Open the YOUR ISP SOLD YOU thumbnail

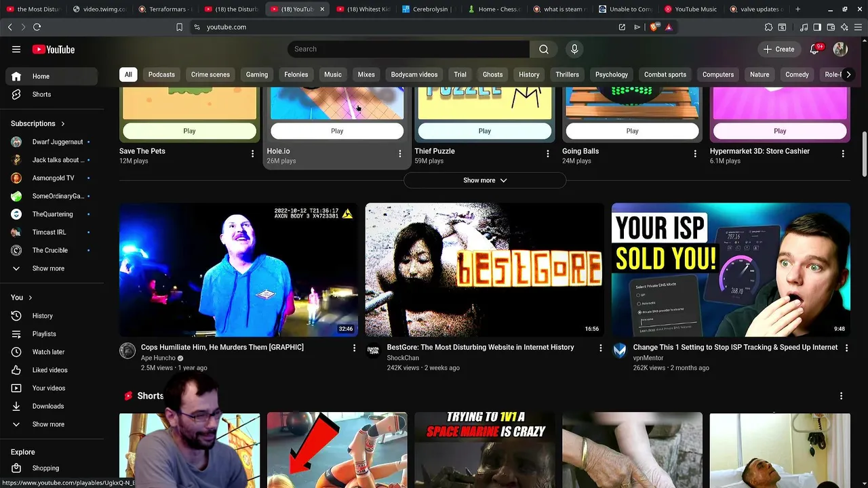click(730, 270)
